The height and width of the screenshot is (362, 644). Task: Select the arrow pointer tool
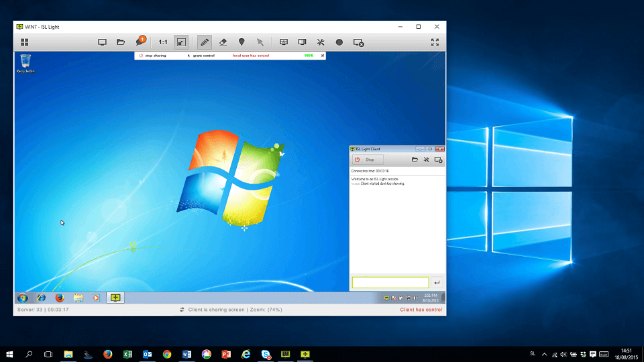(x=260, y=42)
